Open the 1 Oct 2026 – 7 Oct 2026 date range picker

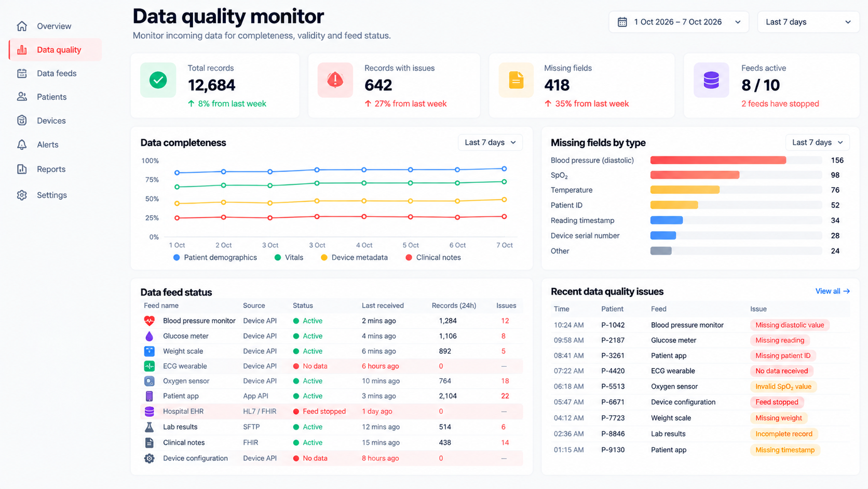tap(679, 22)
